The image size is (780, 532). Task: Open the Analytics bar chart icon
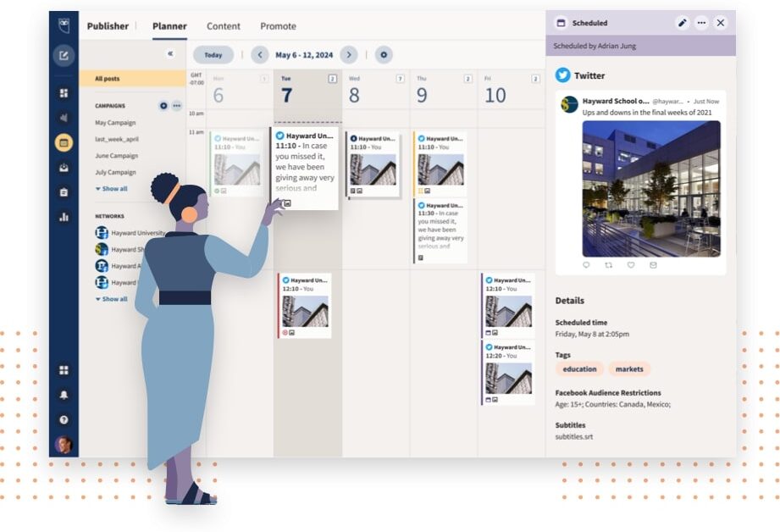click(64, 217)
